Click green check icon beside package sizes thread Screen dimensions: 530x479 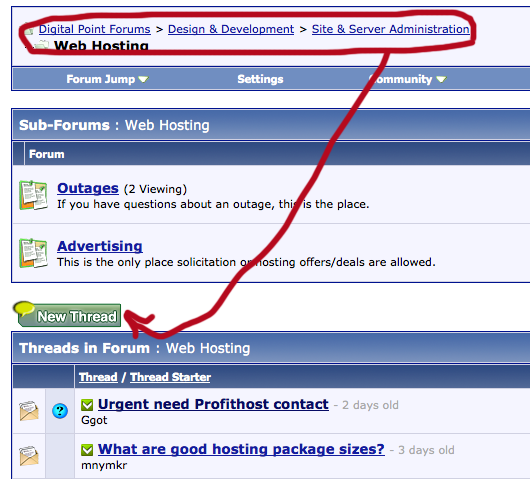tap(87, 450)
